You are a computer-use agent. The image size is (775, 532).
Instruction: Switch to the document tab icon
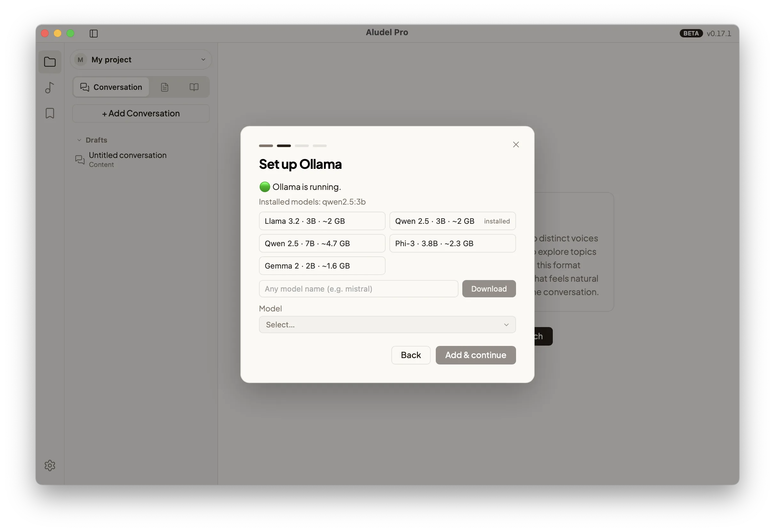point(164,87)
